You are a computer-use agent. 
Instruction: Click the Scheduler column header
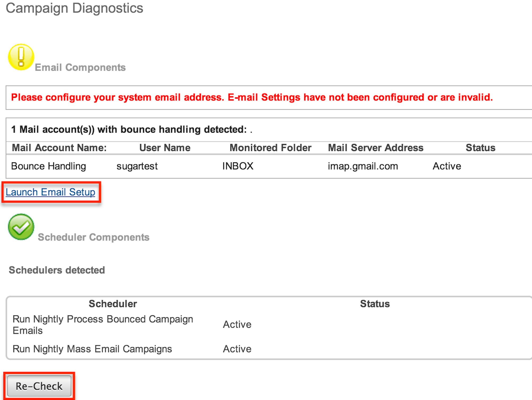(x=113, y=303)
